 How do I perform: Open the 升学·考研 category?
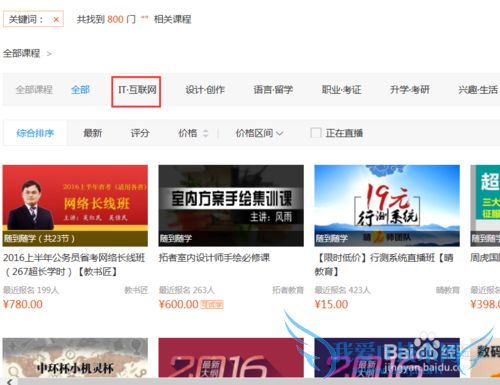[x=410, y=90]
